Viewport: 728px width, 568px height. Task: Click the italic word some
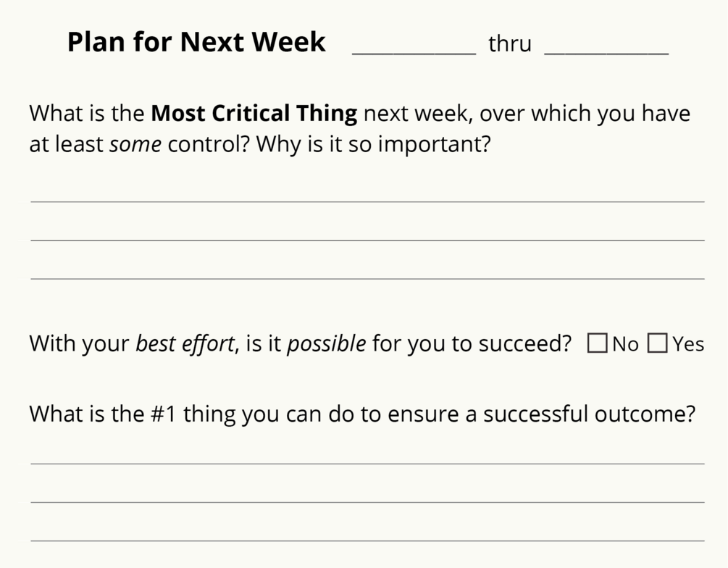coord(135,144)
